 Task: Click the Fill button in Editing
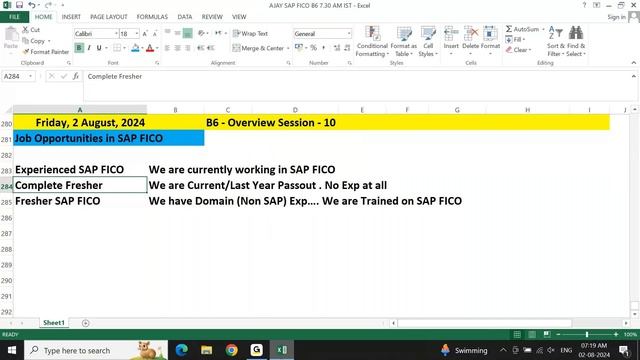(x=515, y=40)
